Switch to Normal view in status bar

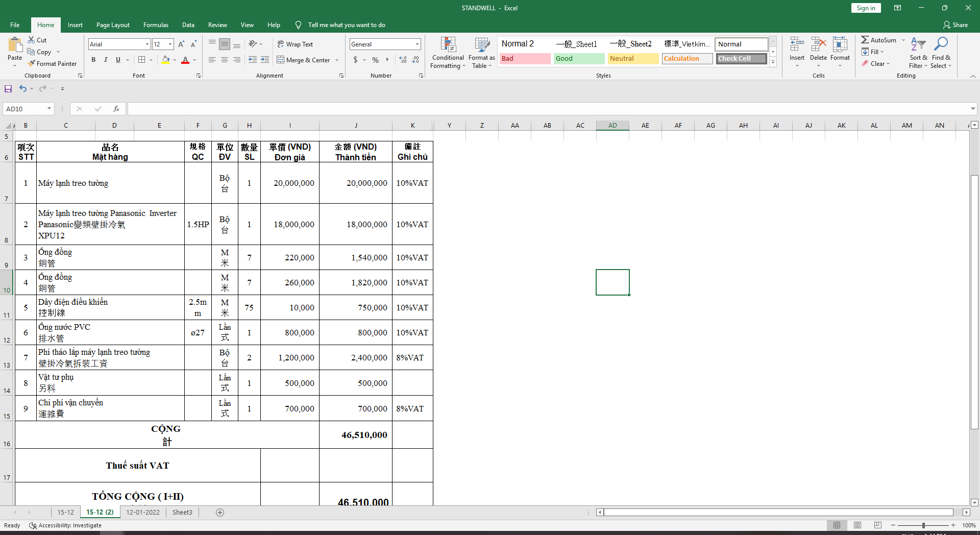(837, 525)
